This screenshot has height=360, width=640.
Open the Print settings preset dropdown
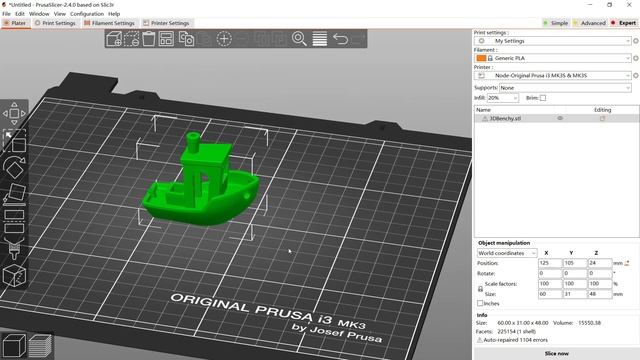pos(553,41)
